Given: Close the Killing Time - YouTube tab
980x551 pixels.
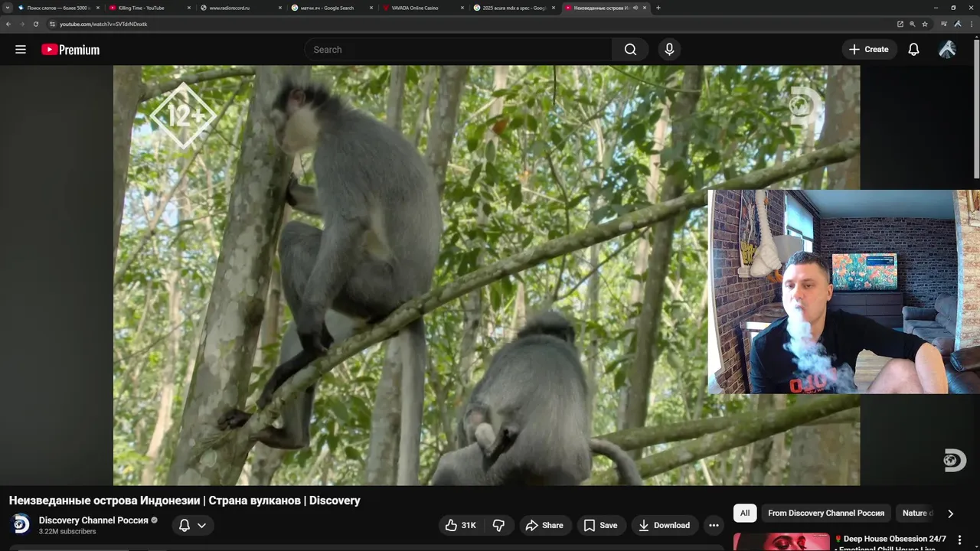Looking at the screenshot, I should point(189,8).
